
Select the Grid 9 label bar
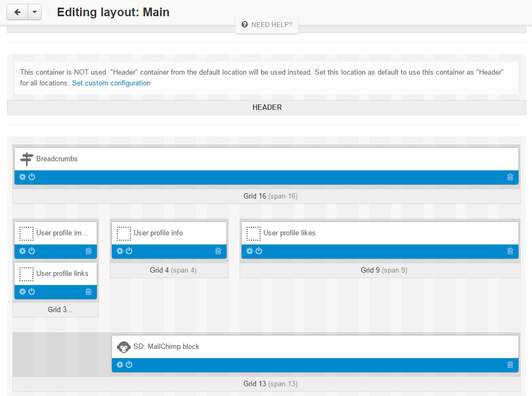[380, 270]
